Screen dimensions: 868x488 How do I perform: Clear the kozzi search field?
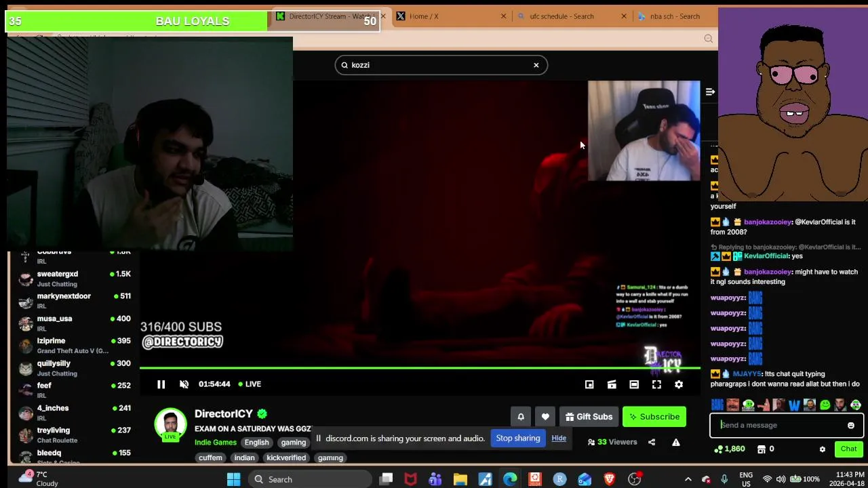(536, 65)
